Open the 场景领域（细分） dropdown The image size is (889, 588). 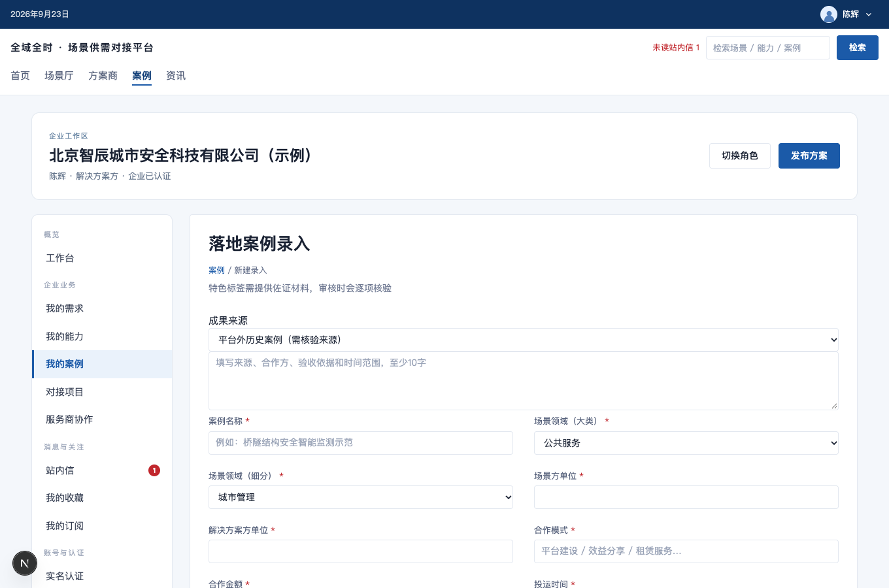[361, 497]
